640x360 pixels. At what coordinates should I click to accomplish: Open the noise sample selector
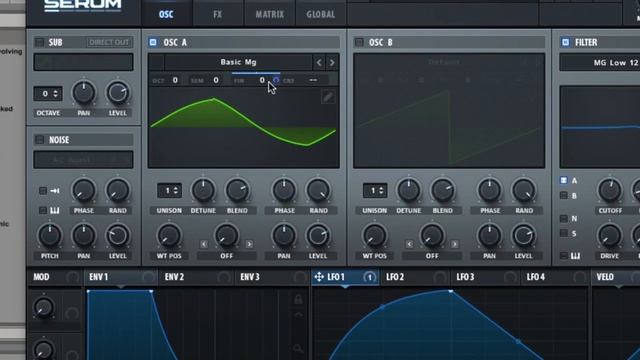point(83,160)
